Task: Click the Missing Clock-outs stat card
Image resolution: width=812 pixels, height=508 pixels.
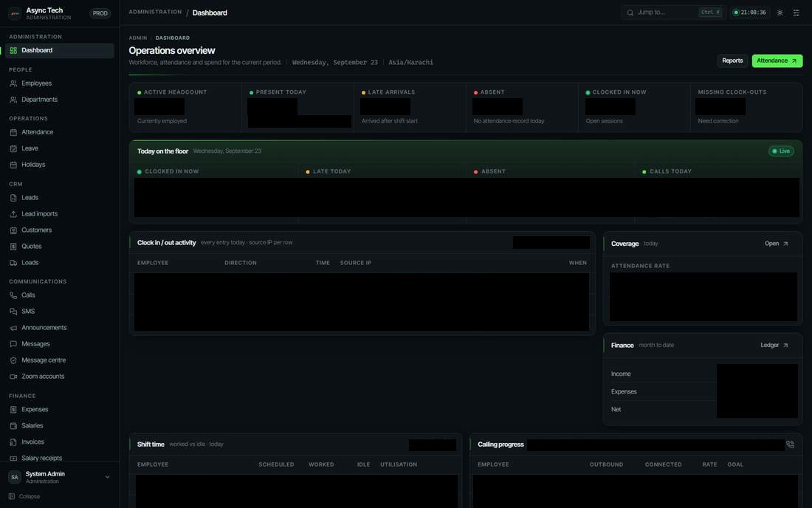Action: click(746, 108)
